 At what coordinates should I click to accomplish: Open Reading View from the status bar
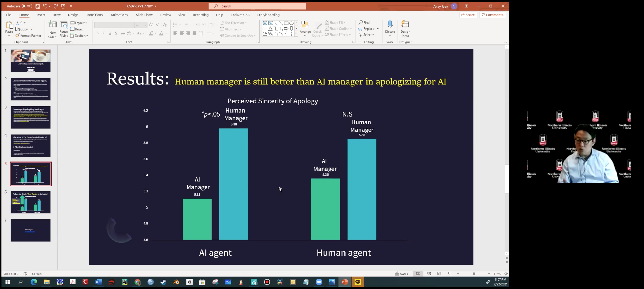pyautogui.click(x=439, y=274)
